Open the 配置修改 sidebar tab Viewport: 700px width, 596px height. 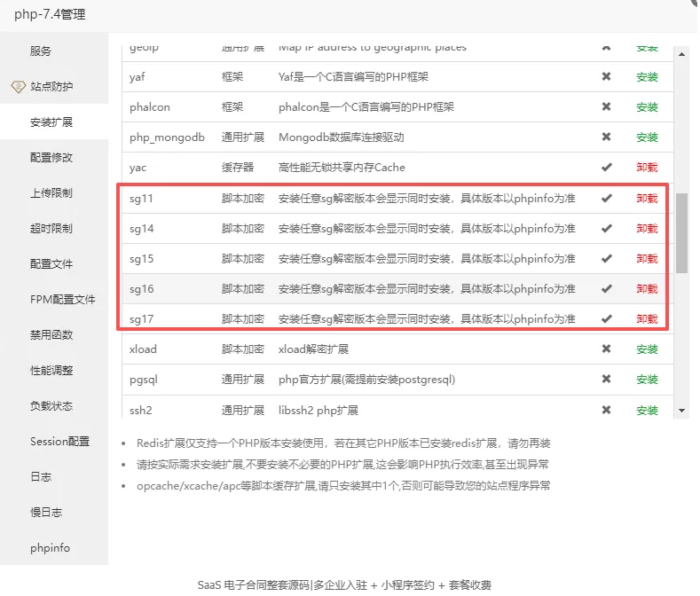click(51, 157)
